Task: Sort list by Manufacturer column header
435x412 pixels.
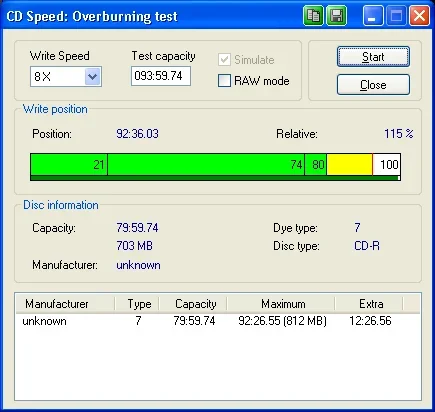Action: click(65, 304)
